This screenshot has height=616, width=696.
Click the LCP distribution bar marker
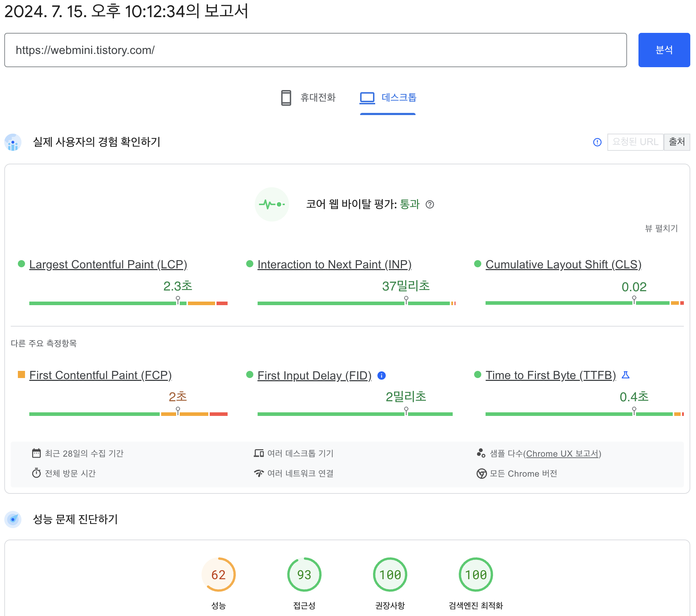178,300
